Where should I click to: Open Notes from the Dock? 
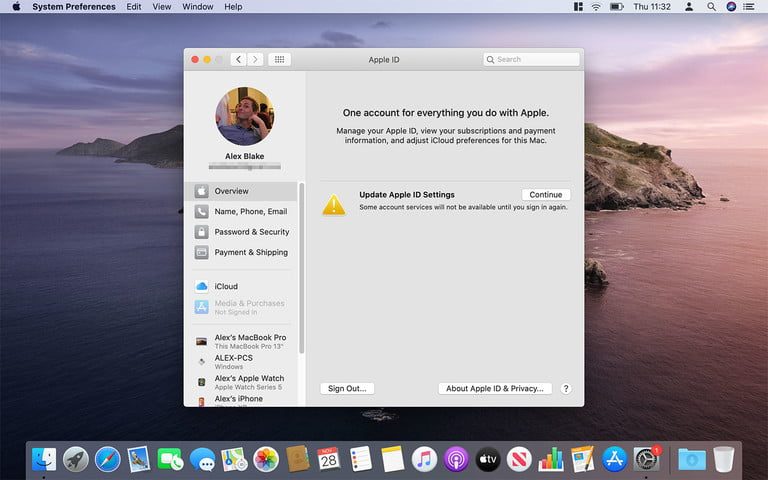[x=392, y=459]
